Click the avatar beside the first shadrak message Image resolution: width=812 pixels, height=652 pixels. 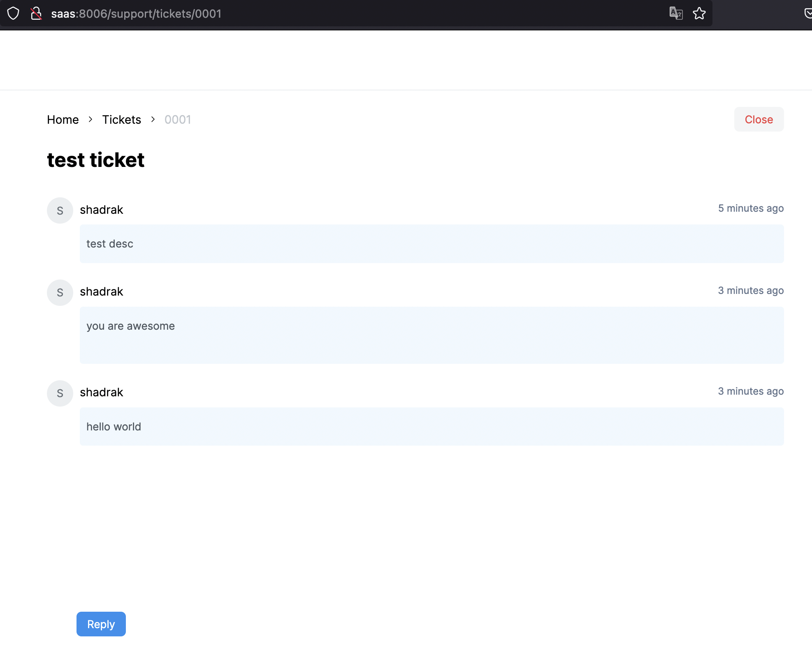point(60,210)
